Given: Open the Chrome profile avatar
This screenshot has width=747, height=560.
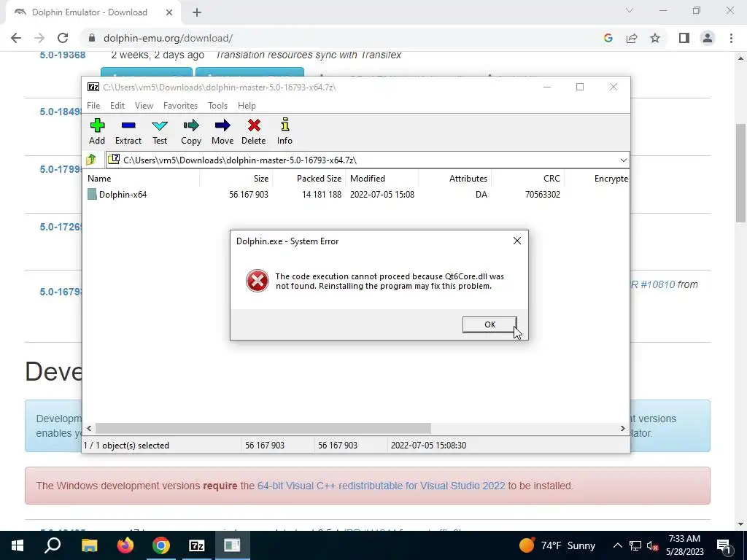Looking at the screenshot, I should pyautogui.click(x=708, y=38).
